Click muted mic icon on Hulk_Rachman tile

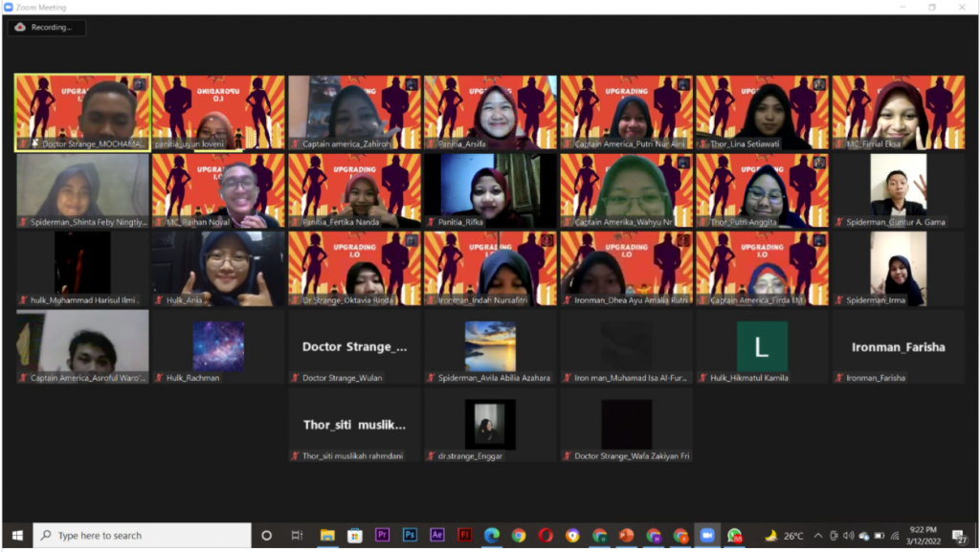160,379
